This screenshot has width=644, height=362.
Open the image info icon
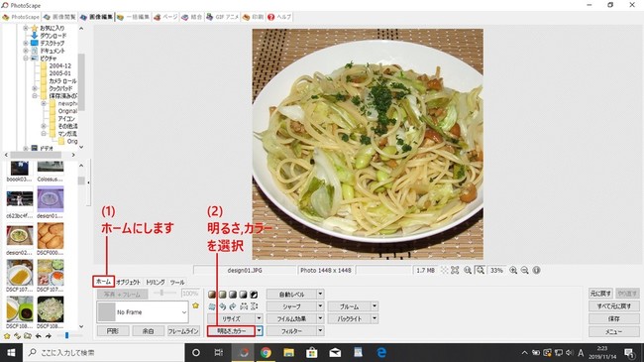[x=536, y=271]
